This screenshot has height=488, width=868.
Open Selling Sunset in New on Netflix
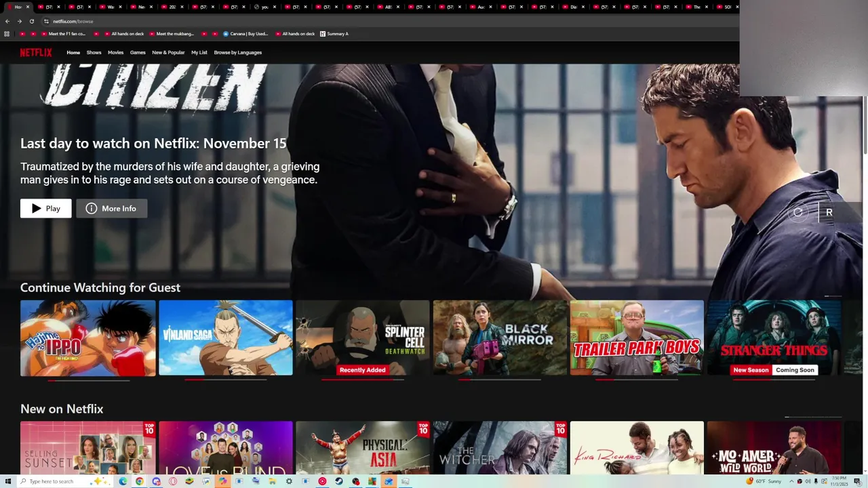click(x=88, y=448)
